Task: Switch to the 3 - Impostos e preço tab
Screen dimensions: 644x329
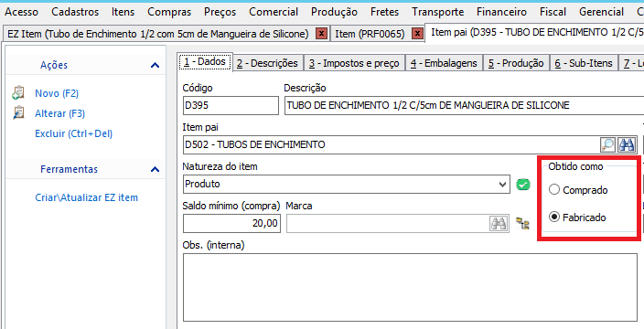Action: (x=354, y=63)
